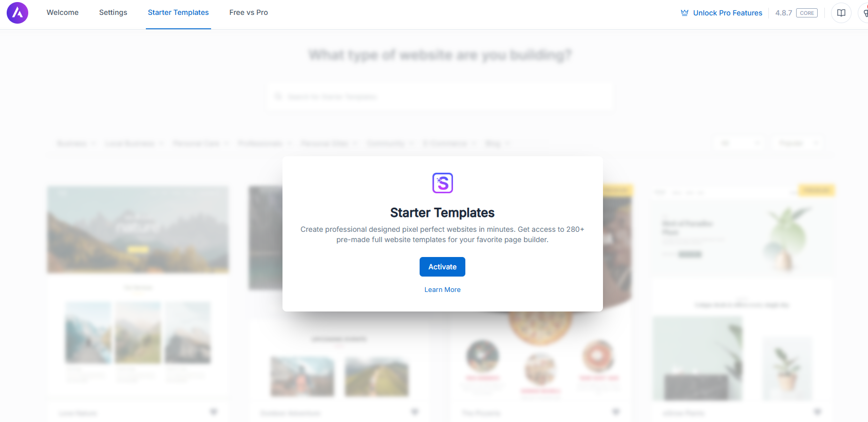Click the Starter Templates logo in dialog

(x=443, y=183)
